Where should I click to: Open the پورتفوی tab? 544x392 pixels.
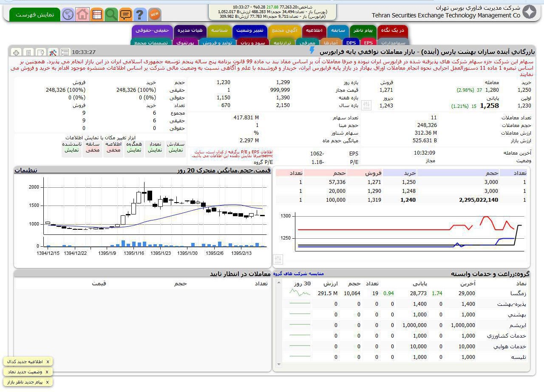[x=184, y=42]
